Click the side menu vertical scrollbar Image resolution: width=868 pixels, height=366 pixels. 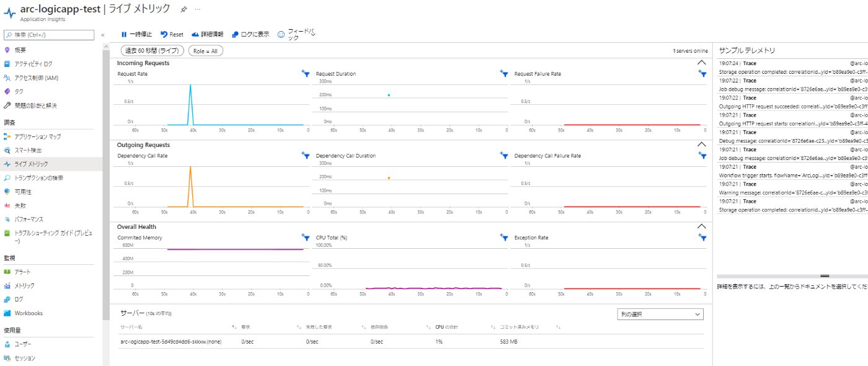coord(105,186)
